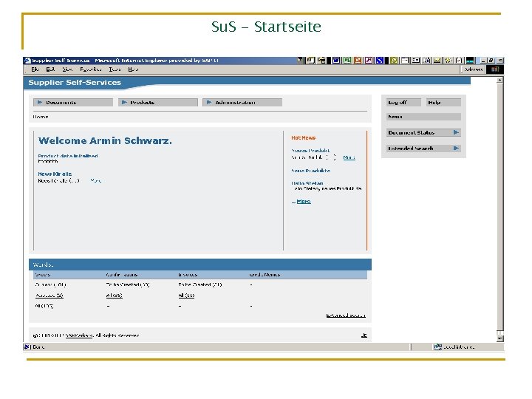Expand the Administration navigation menu
The height and width of the screenshot is (399, 532).
click(x=242, y=103)
